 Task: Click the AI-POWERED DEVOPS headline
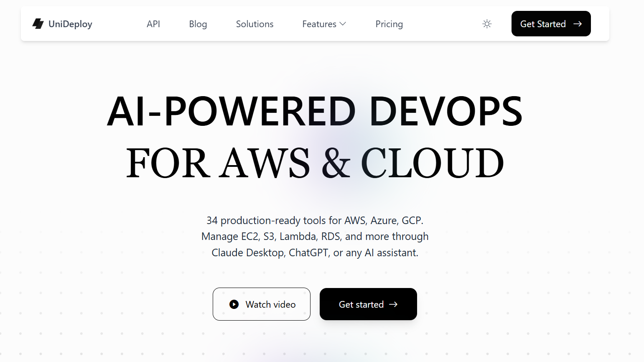click(x=315, y=111)
